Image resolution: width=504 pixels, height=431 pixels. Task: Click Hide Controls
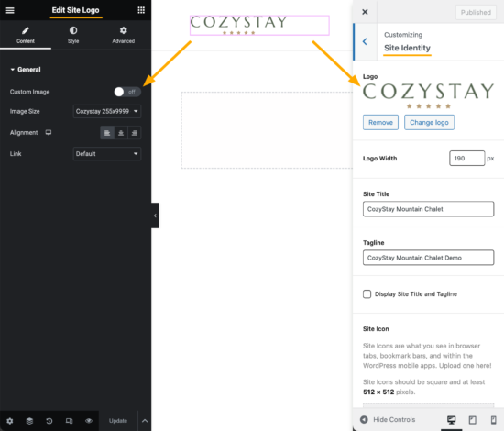[x=388, y=419]
